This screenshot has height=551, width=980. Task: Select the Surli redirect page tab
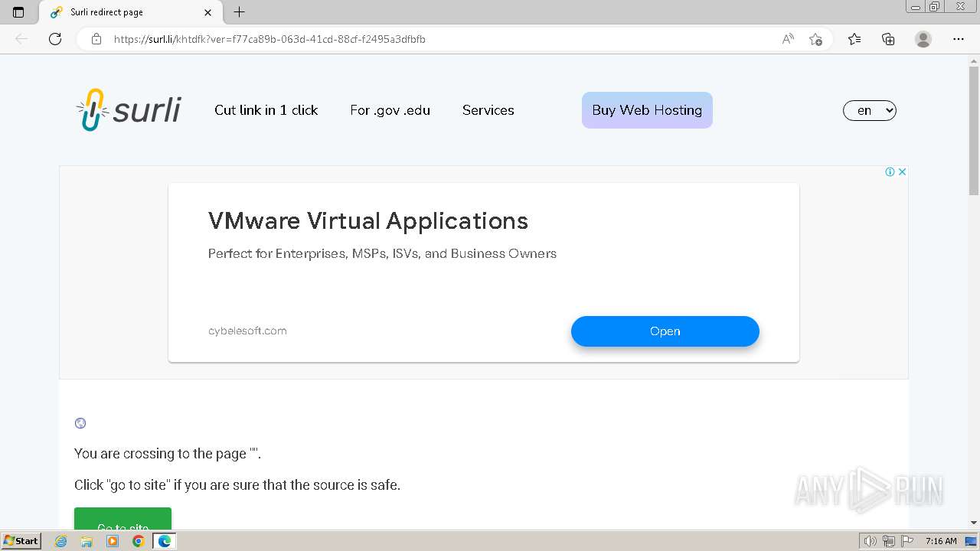pos(130,12)
